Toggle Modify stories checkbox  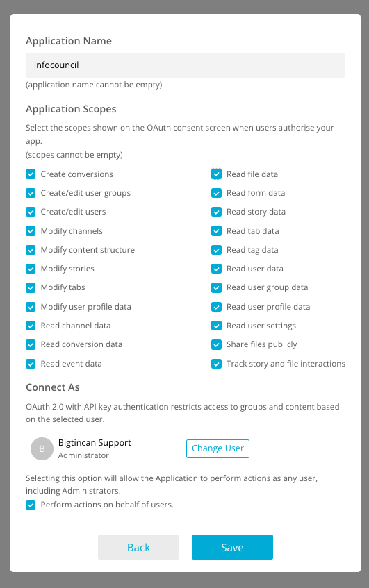click(x=31, y=269)
